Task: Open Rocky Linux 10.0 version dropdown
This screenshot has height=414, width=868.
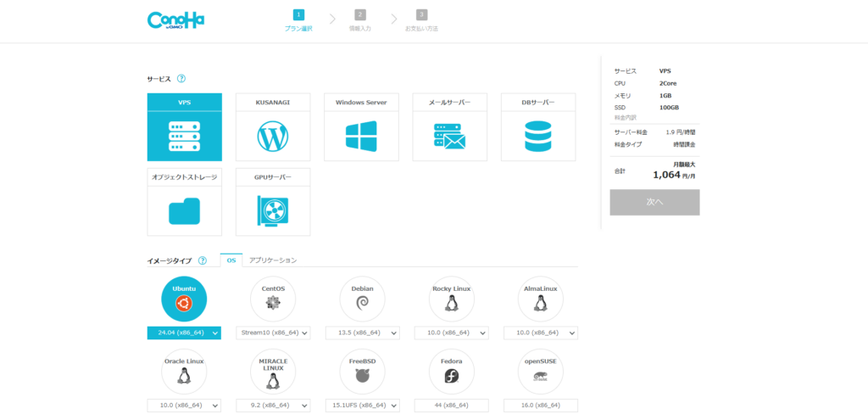Action: point(452,333)
